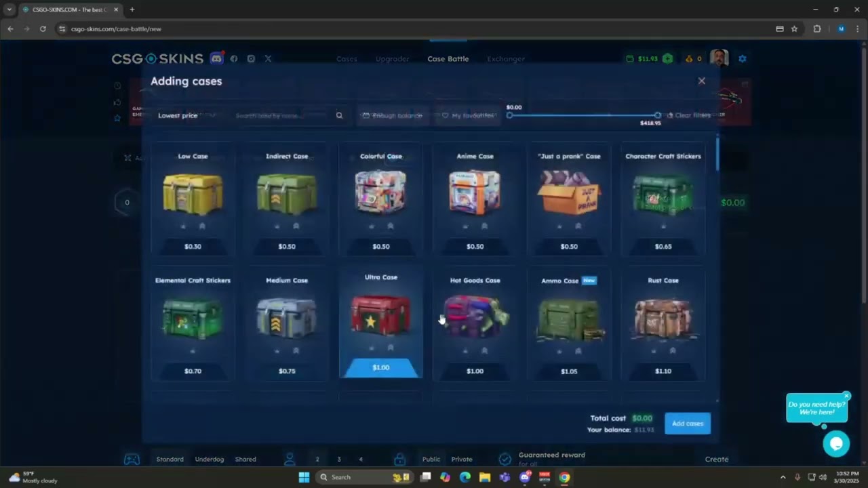Screen dimensions: 868x488
Task: Set battle to Private
Action: click(x=462, y=459)
